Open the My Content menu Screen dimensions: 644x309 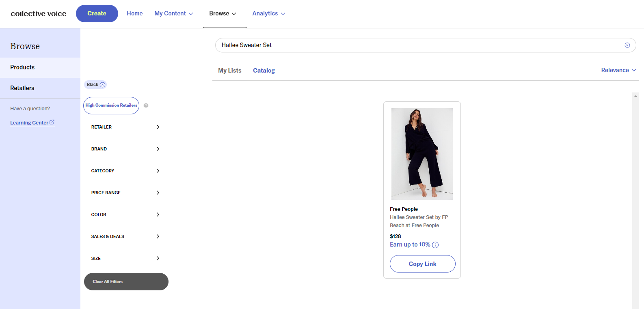174,13
